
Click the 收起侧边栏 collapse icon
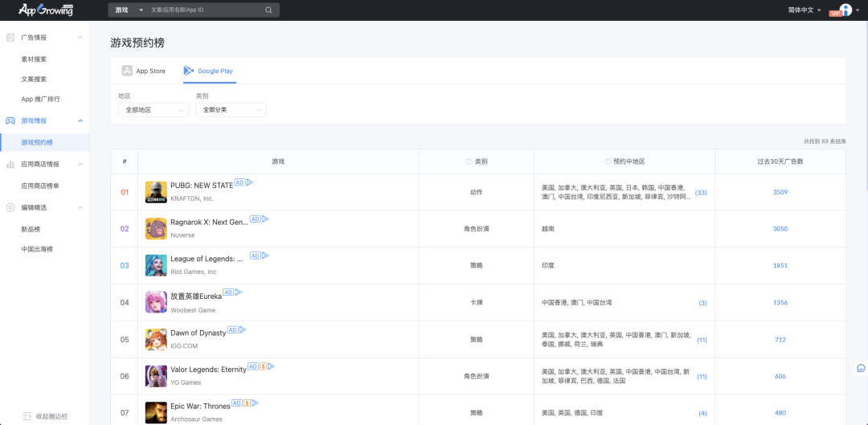click(x=27, y=416)
